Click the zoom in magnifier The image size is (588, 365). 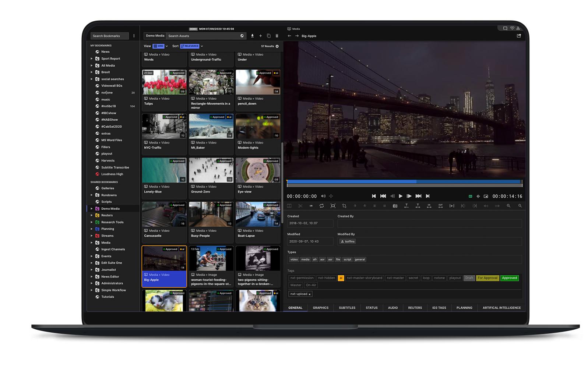[508, 206]
